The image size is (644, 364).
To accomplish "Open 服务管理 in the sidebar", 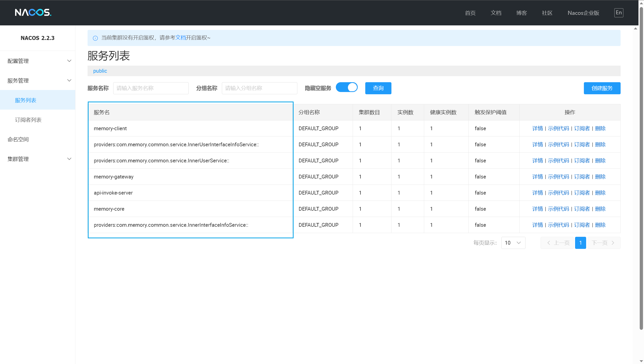I will [38, 80].
